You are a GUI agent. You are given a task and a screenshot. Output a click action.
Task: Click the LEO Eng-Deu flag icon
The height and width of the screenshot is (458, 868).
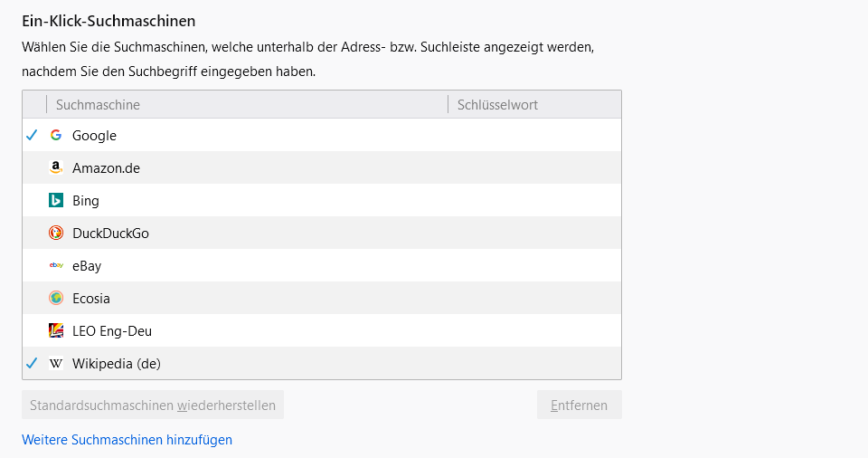(x=56, y=330)
